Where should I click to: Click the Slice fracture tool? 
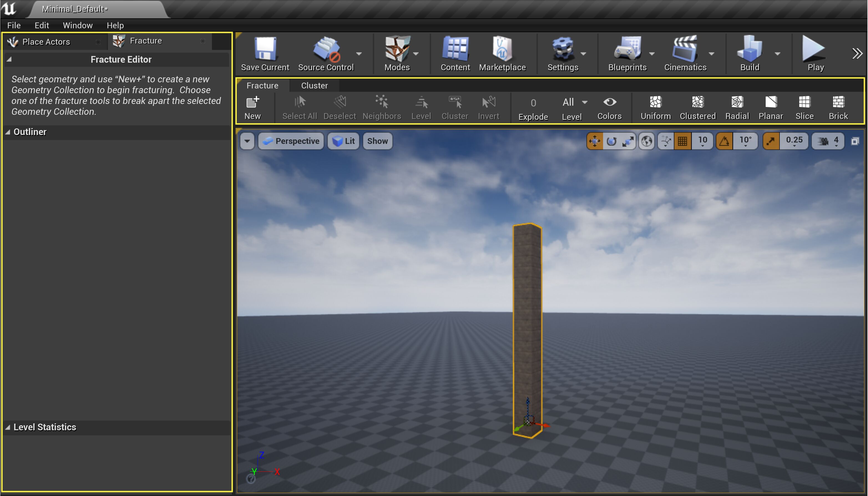(804, 102)
